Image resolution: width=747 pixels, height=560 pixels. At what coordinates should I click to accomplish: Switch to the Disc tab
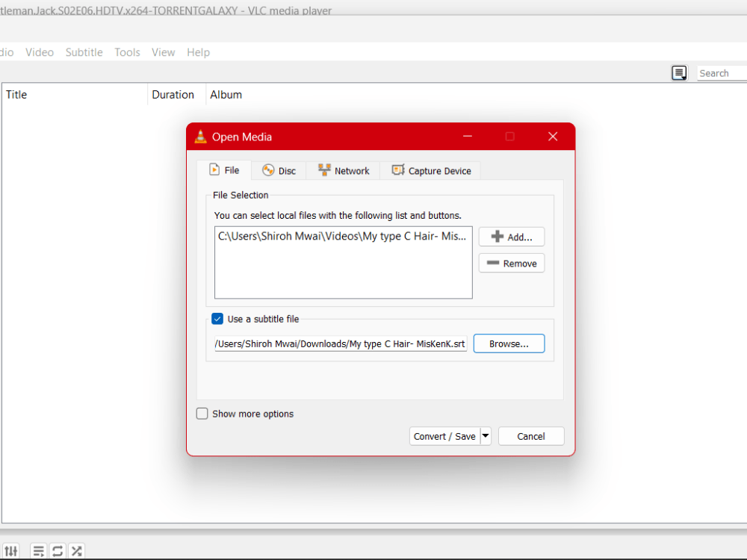[279, 171]
